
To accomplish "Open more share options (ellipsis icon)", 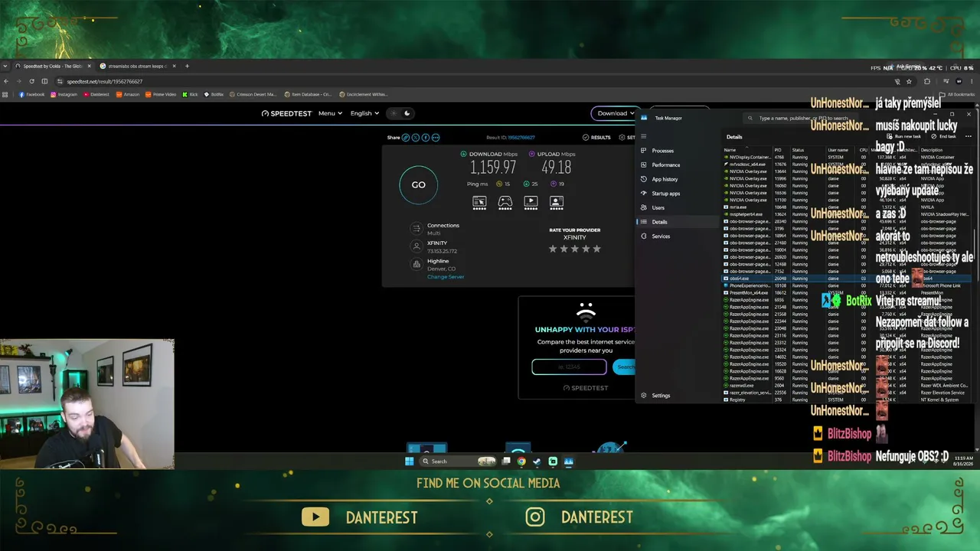I will (436, 138).
